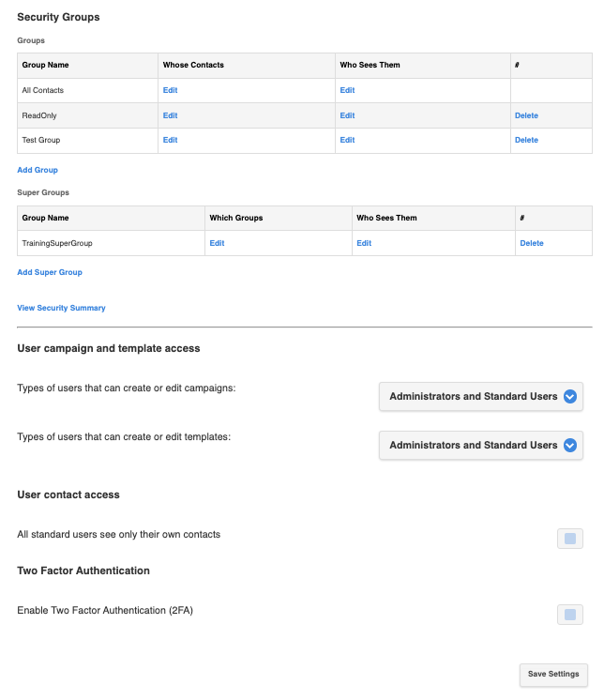This screenshot has width=604, height=700.
Task: Click the Save Settings button
Action: tap(553, 675)
